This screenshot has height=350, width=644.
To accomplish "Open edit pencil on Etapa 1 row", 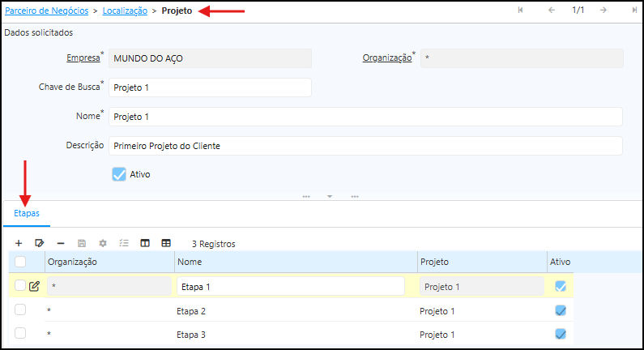I will pyautogui.click(x=35, y=286).
